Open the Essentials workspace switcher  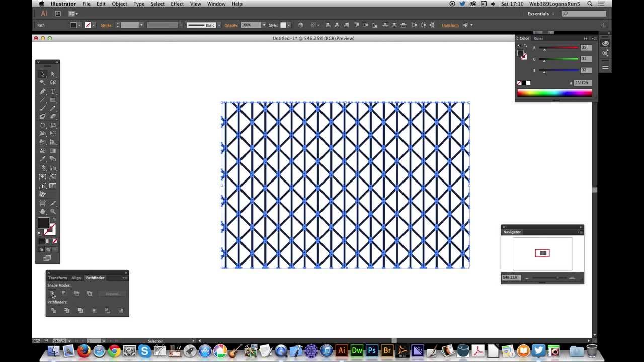(x=540, y=14)
